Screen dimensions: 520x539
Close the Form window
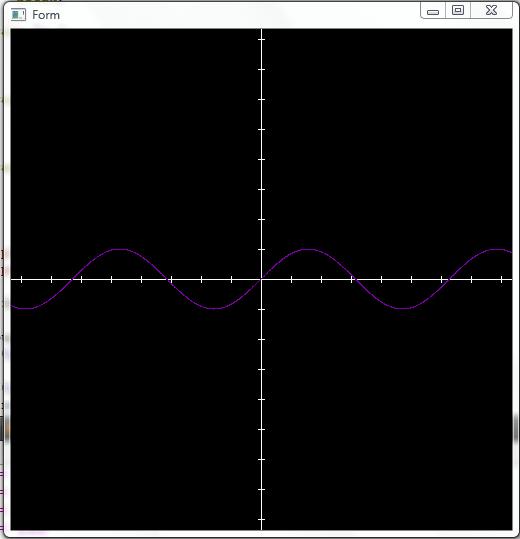point(491,11)
